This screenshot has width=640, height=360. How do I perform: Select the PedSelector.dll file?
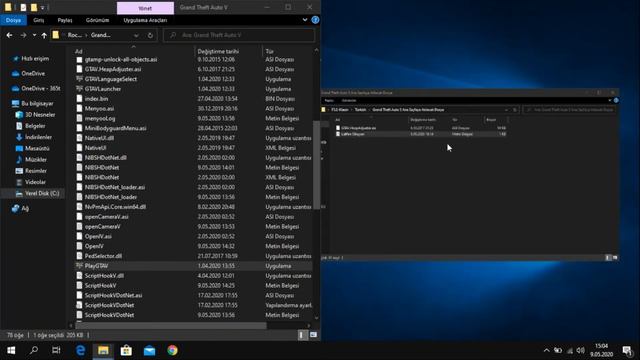coord(103,256)
